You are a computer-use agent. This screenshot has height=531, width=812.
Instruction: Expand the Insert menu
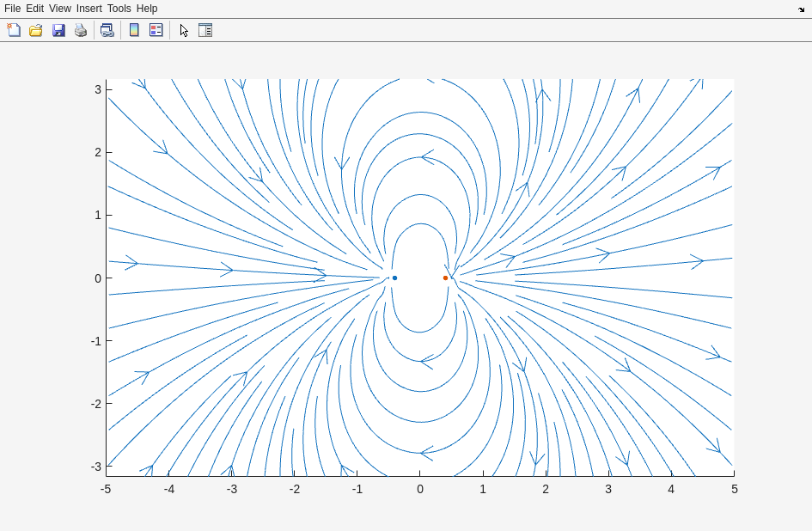coord(89,9)
